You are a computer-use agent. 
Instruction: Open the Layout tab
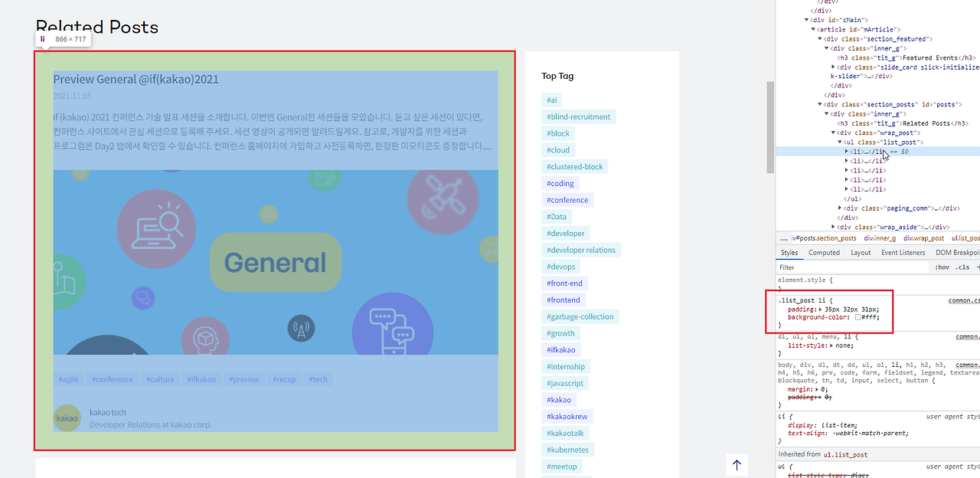pos(861,253)
